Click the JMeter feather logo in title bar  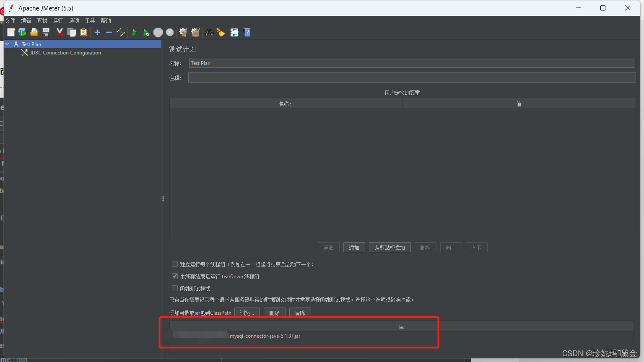[x=11, y=8]
